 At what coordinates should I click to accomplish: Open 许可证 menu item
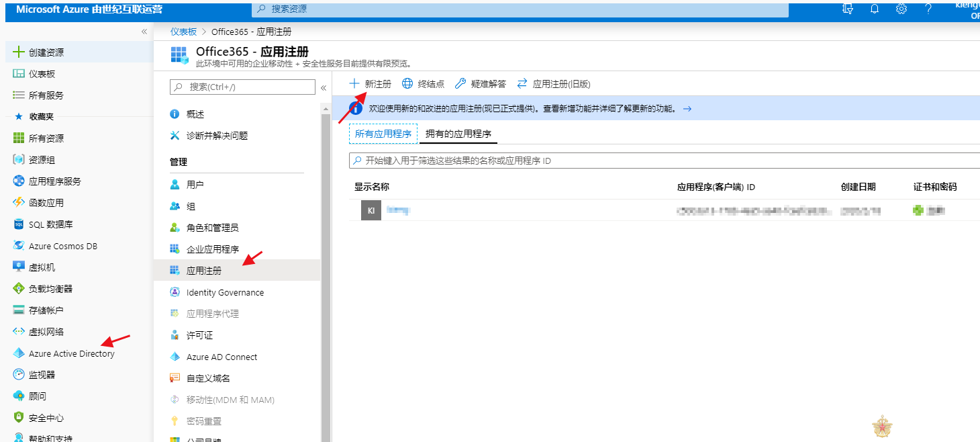point(199,335)
